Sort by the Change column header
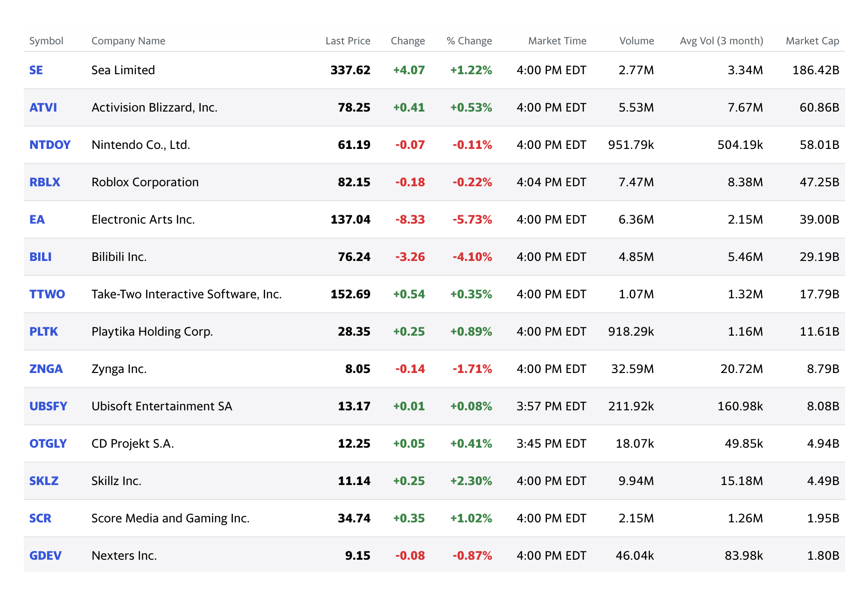The image size is (868, 605). pyautogui.click(x=408, y=41)
